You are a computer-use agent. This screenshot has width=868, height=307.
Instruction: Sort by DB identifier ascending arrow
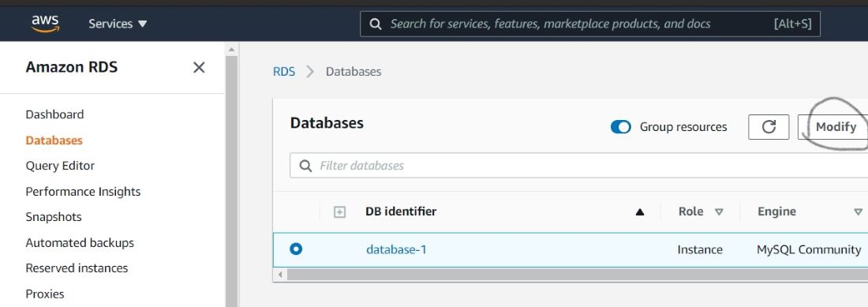coord(640,212)
